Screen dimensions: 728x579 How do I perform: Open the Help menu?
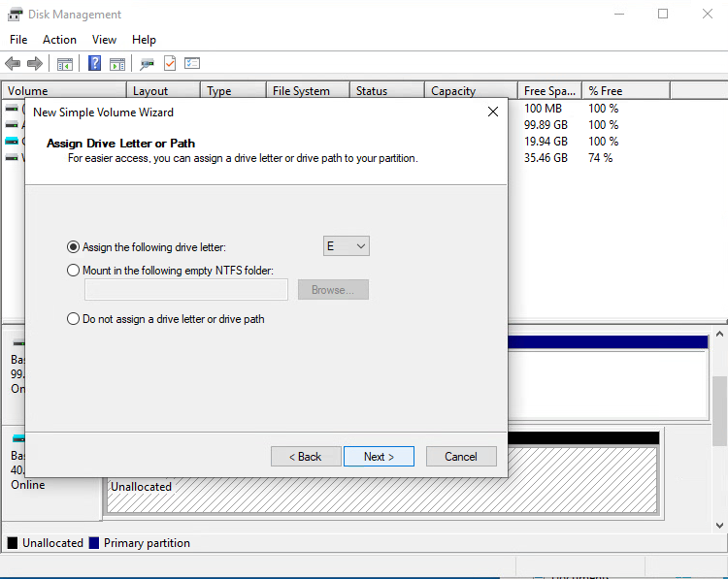tap(144, 40)
